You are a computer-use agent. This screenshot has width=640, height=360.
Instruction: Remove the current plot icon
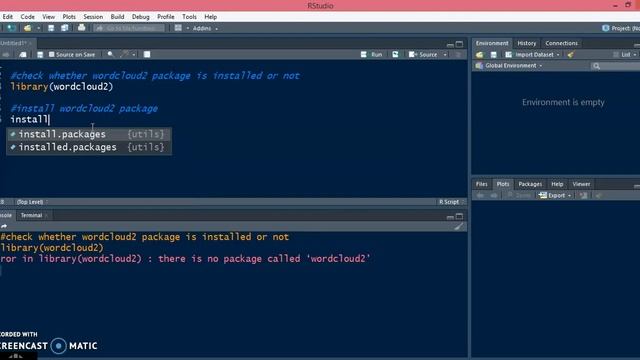(x=584, y=196)
